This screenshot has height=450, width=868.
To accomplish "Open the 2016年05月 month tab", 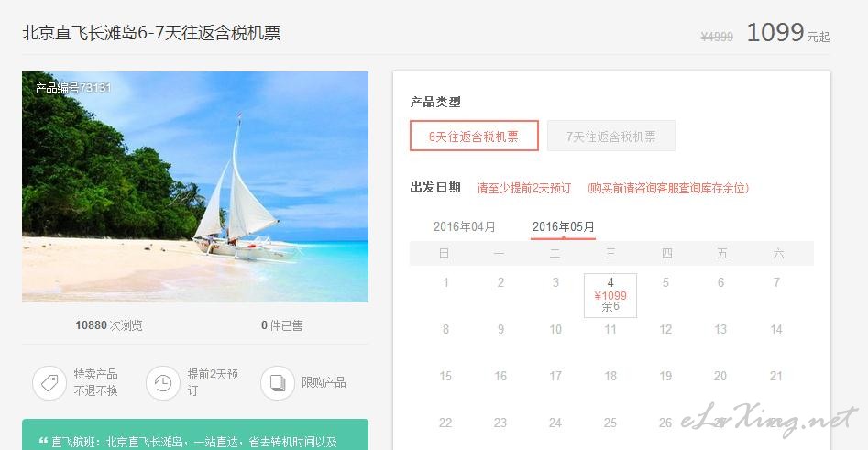I will pos(563,226).
